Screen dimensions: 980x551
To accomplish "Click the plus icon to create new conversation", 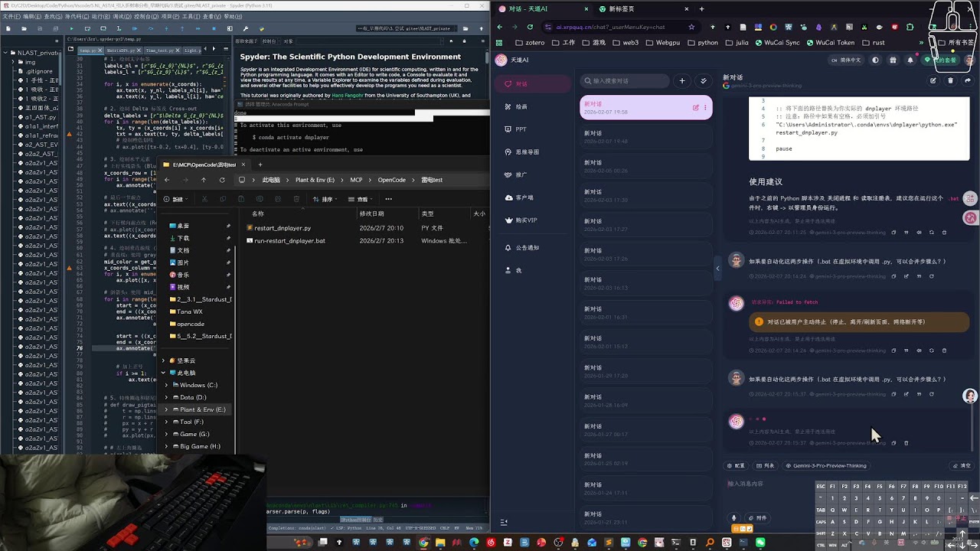I will point(682,80).
